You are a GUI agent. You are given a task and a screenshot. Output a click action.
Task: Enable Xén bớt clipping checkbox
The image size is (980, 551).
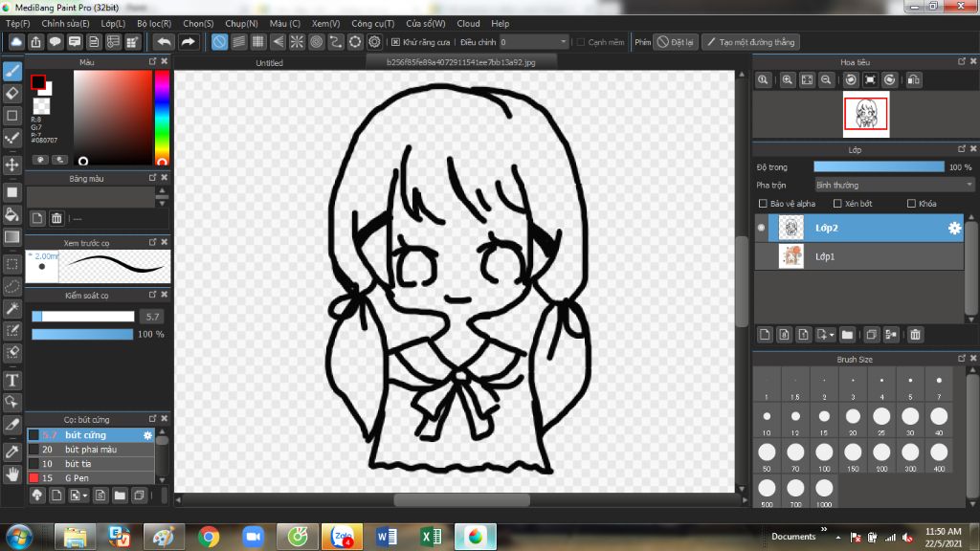pos(837,204)
